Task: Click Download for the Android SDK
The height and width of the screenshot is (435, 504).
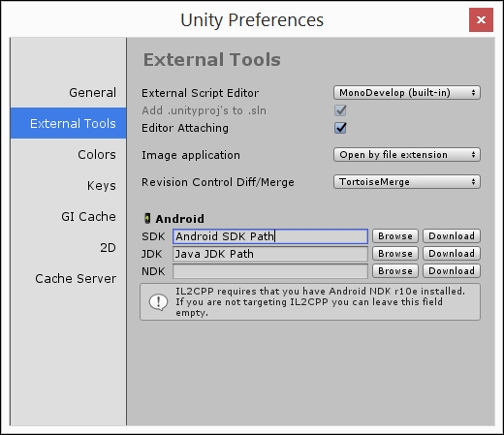Action: click(x=452, y=236)
